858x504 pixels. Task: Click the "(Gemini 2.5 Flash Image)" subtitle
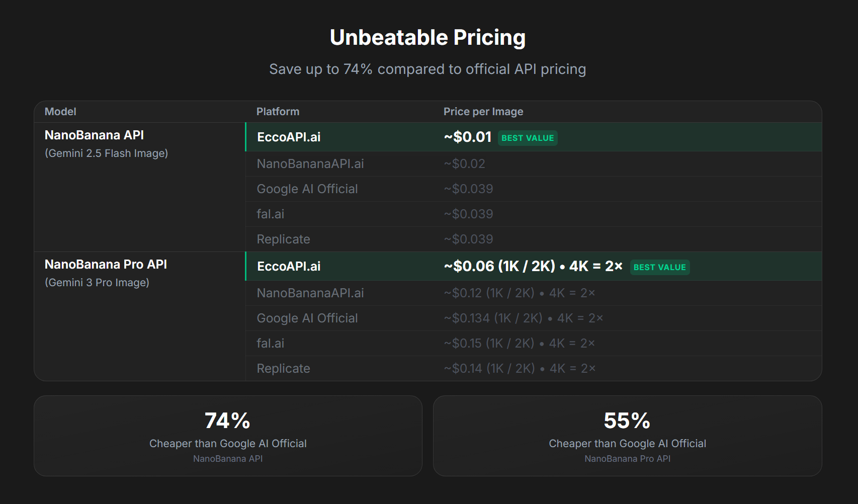click(x=106, y=153)
